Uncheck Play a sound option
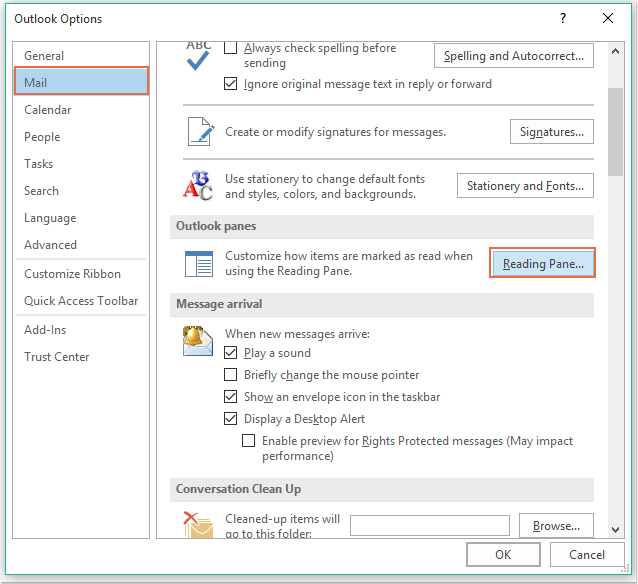Screen dimensions: 638x584 231,353
